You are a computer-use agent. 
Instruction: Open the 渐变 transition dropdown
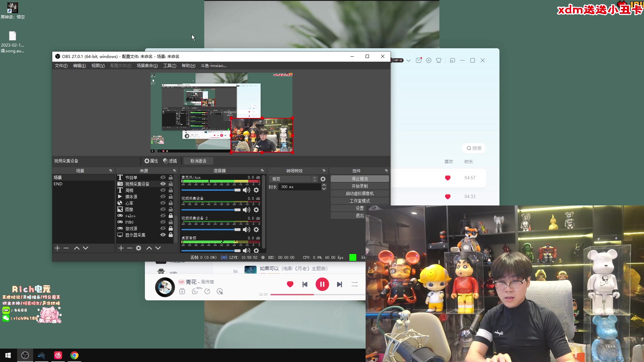[293, 179]
